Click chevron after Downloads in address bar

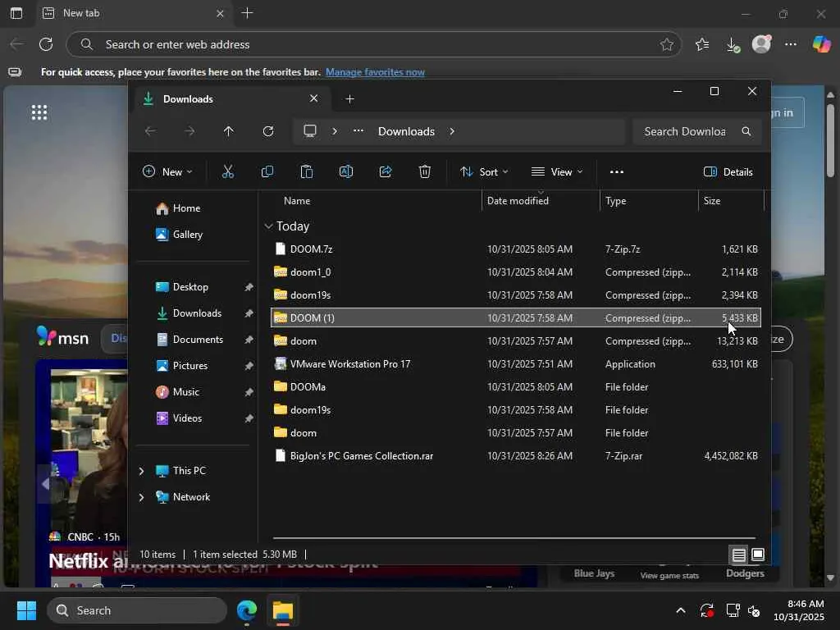[452, 131]
